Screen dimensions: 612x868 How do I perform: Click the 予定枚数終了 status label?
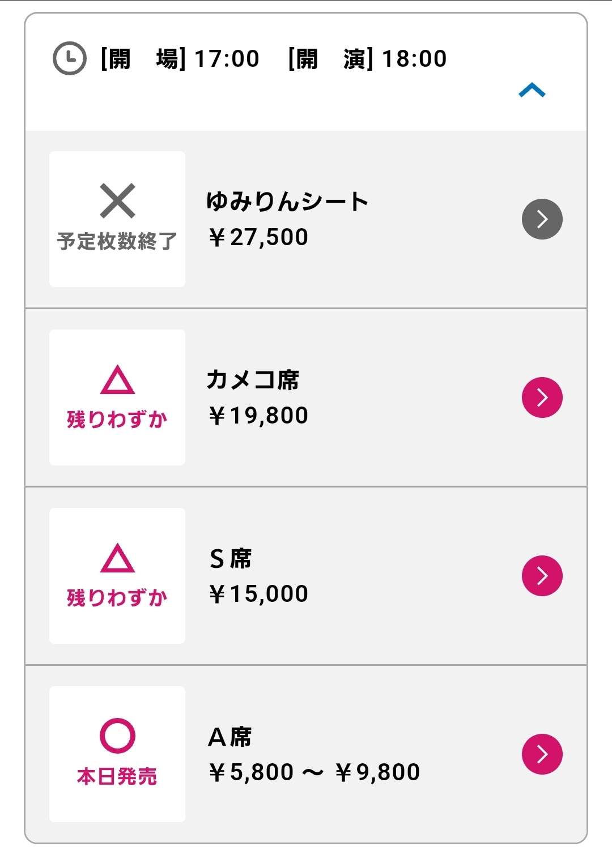117,241
